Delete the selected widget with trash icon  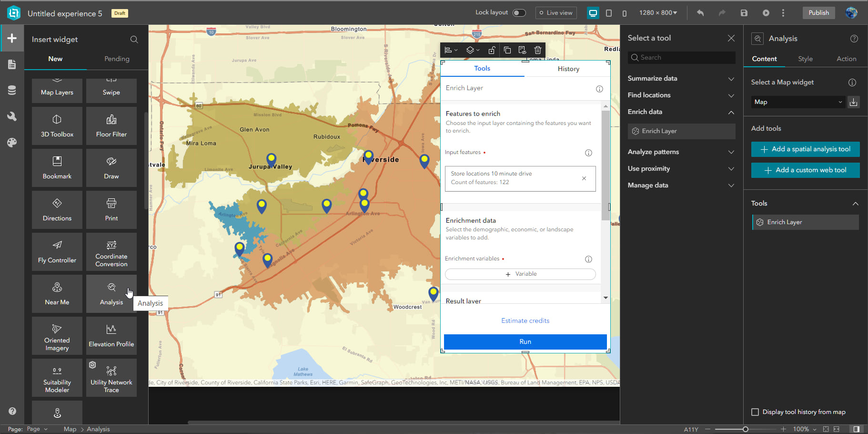point(537,50)
